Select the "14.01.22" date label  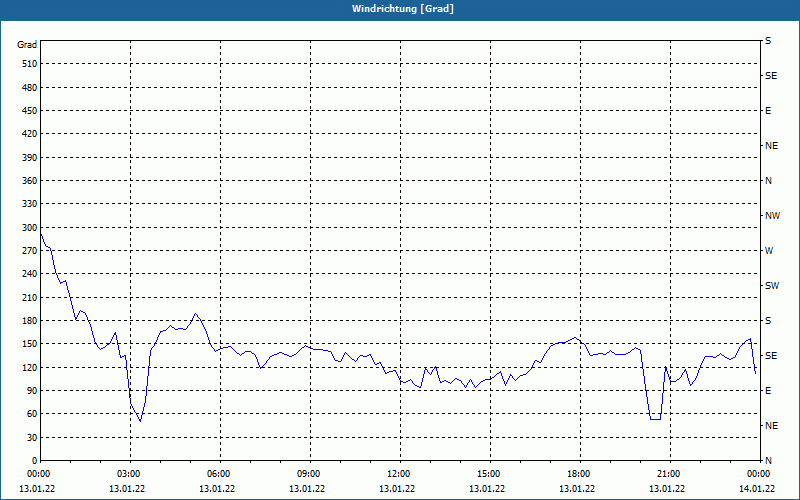coord(757,489)
